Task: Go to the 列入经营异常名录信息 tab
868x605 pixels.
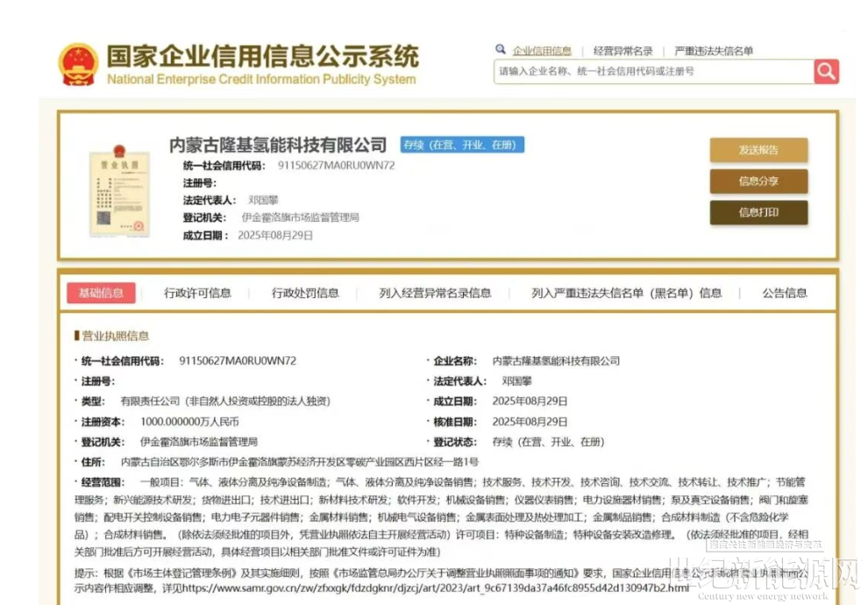Action: click(x=435, y=293)
